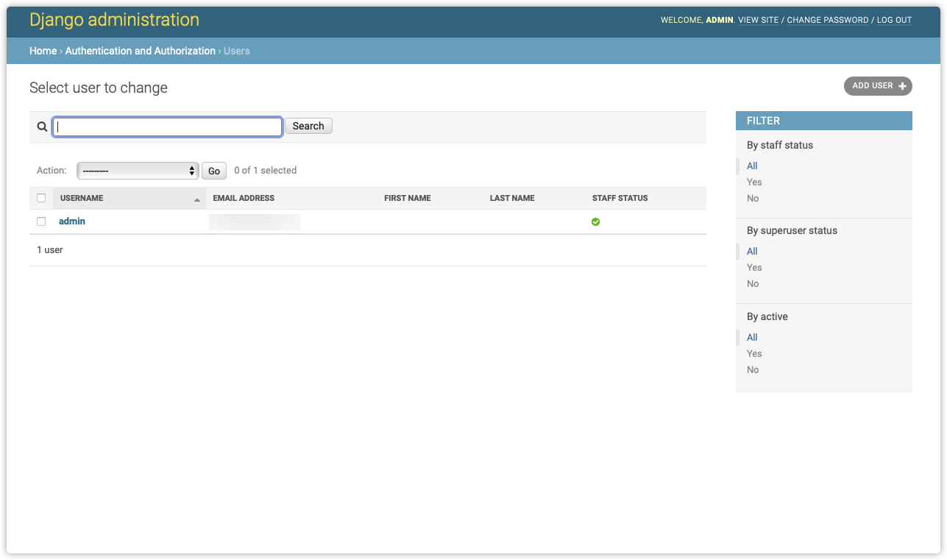Click the green staff status checkmark icon
The width and height of the screenshot is (947, 560).
coord(595,221)
